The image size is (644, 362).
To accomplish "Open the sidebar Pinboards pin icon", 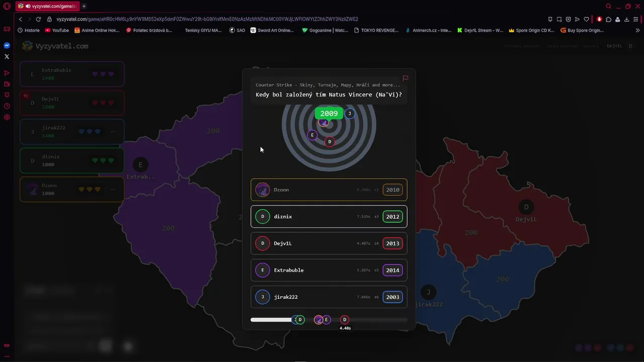I will (7, 95).
